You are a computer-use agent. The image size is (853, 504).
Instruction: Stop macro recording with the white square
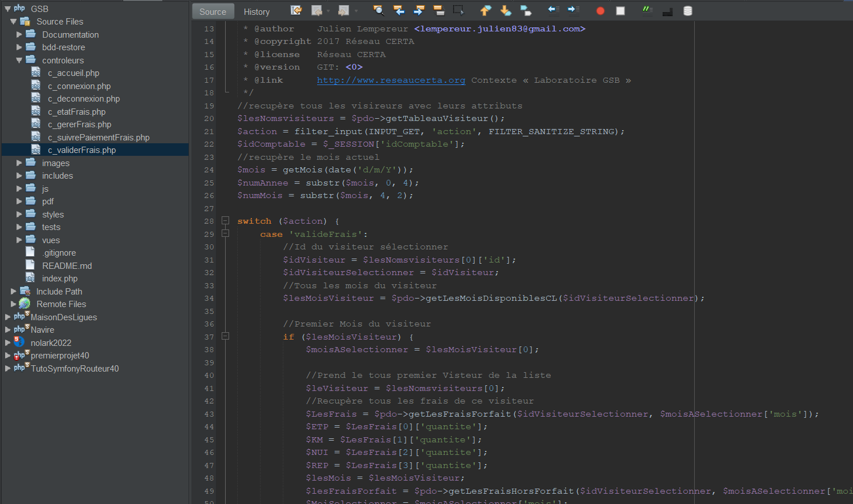pyautogui.click(x=620, y=11)
